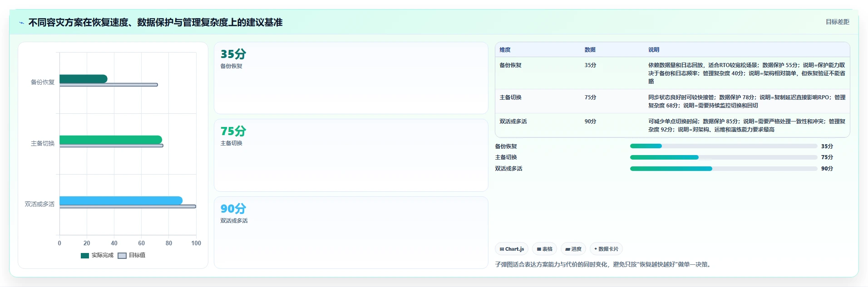Click the 100 tick on the chart axis
The image size is (868, 287).
(x=196, y=243)
